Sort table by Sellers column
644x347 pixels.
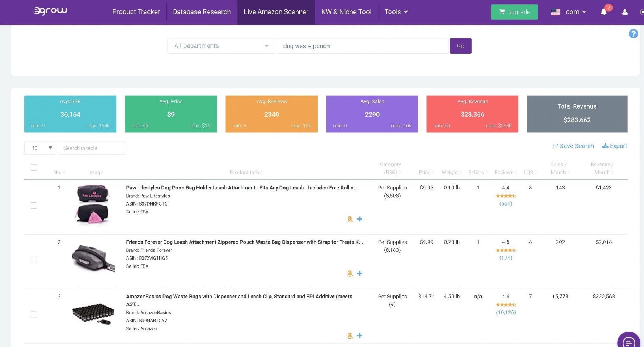478,172
